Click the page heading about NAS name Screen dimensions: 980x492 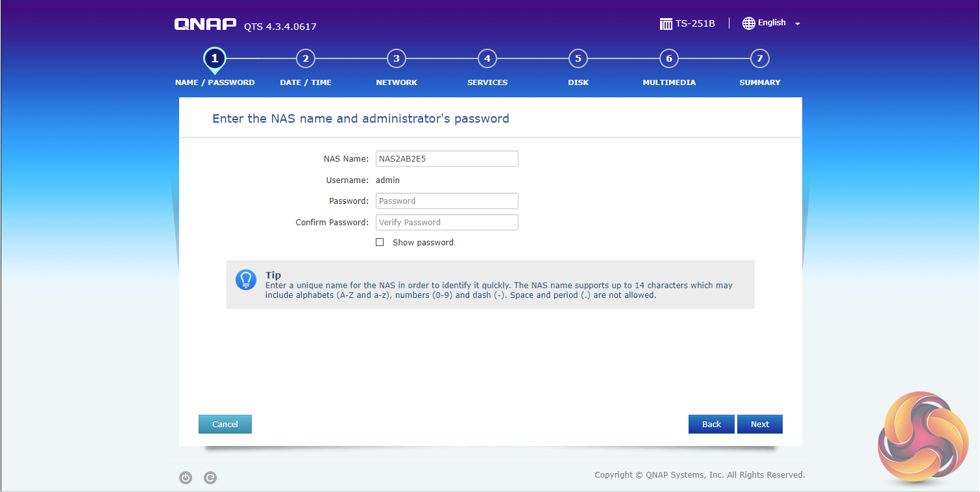[x=361, y=119]
